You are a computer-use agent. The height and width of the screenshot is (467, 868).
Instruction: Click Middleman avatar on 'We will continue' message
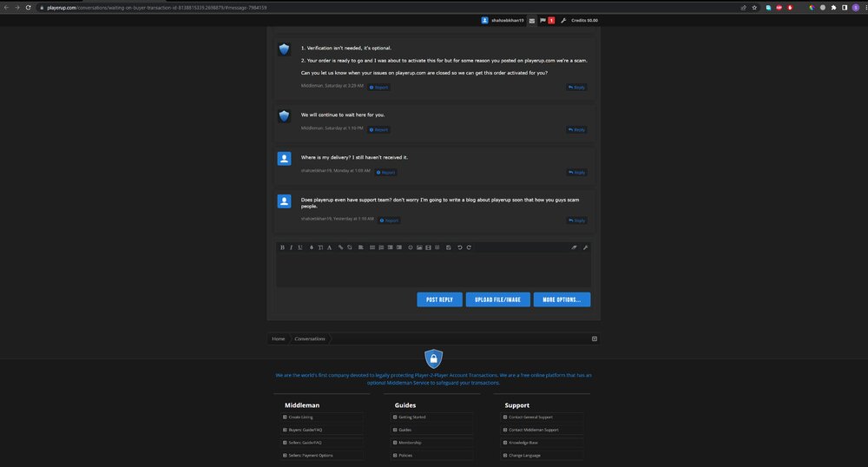[284, 116]
